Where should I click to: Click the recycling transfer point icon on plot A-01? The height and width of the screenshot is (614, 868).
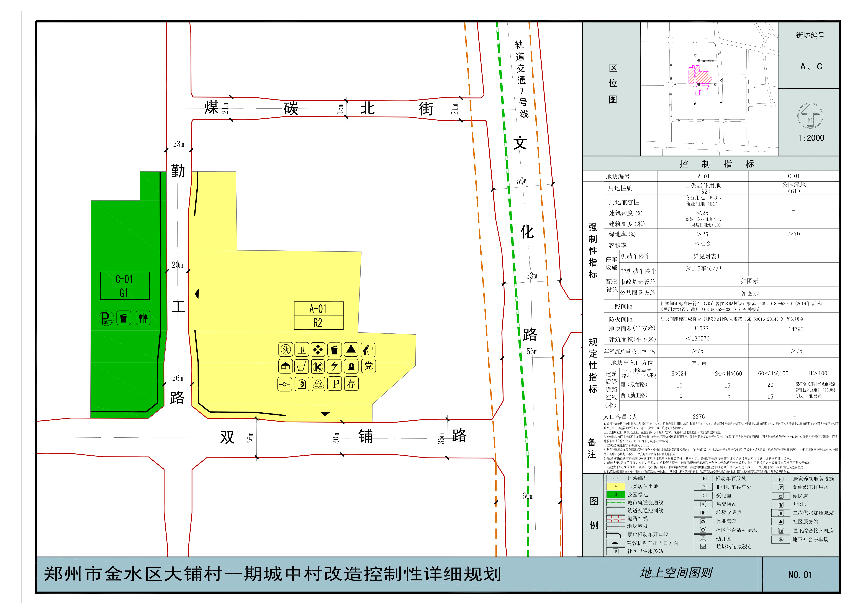[318, 384]
